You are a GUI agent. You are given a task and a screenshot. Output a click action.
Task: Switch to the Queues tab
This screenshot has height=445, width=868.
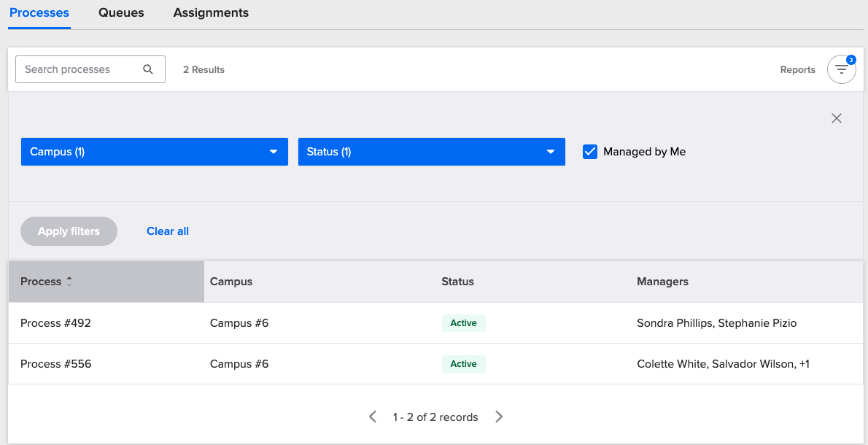[121, 12]
